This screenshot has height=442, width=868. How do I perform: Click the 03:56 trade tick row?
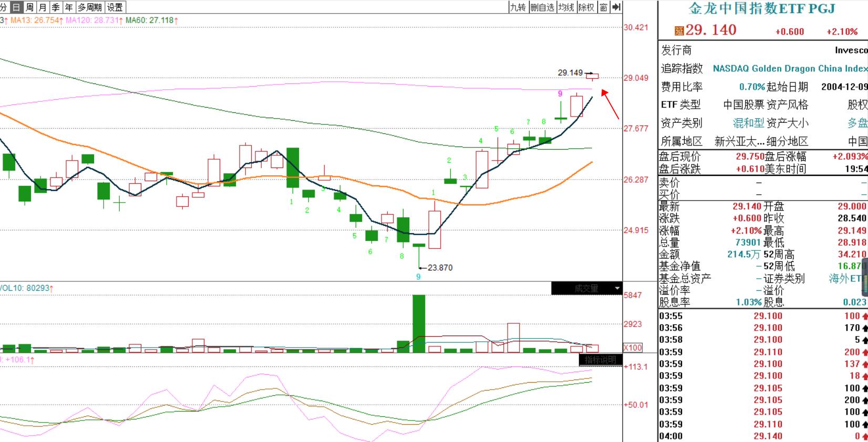click(763, 328)
